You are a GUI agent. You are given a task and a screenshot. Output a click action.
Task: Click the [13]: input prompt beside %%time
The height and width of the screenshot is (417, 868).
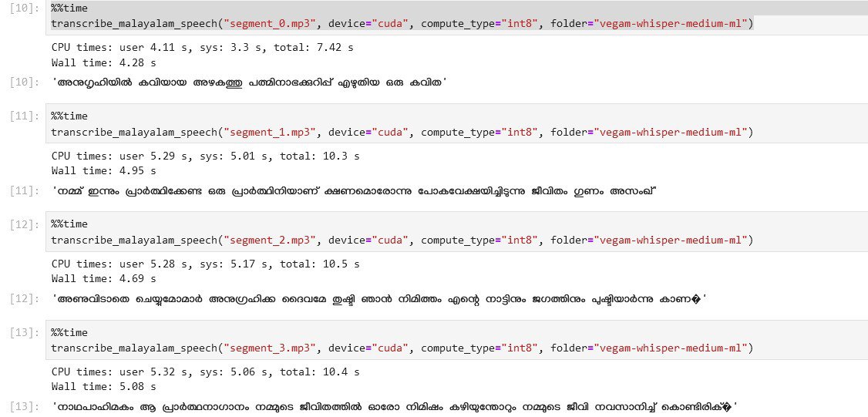coord(25,333)
